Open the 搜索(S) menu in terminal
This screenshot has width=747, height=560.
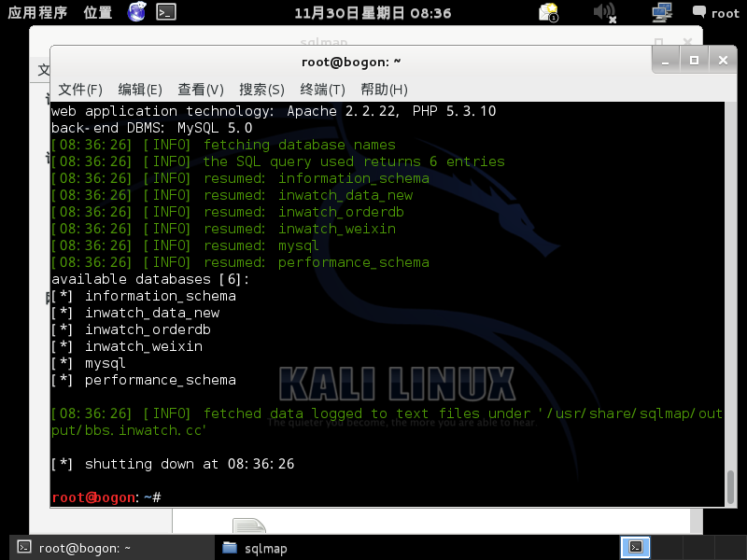click(x=261, y=90)
